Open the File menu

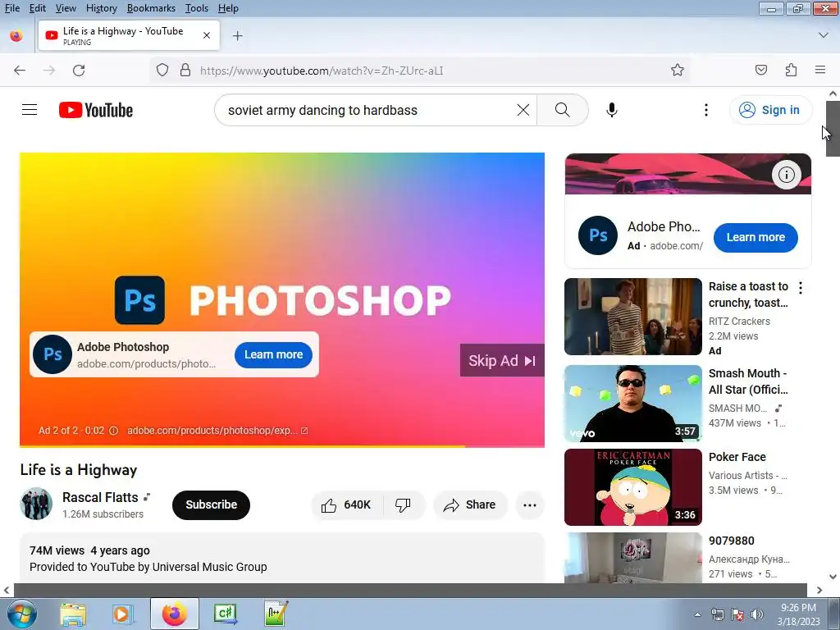[x=11, y=8]
